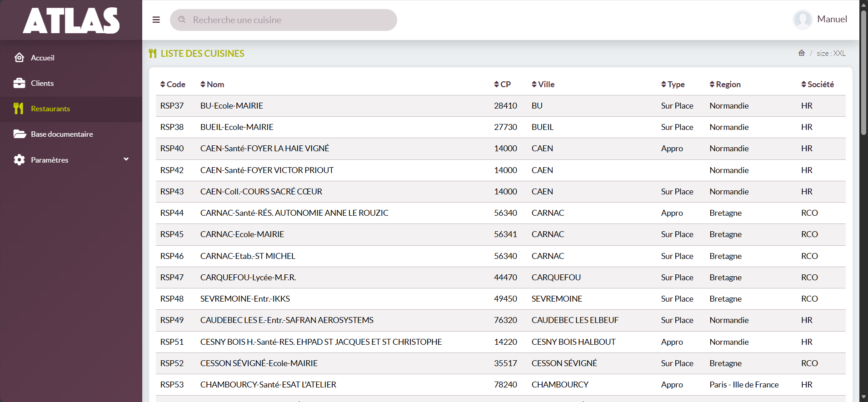Image resolution: width=868 pixels, height=402 pixels.
Task: Sort the table by Code column
Action: tap(173, 84)
